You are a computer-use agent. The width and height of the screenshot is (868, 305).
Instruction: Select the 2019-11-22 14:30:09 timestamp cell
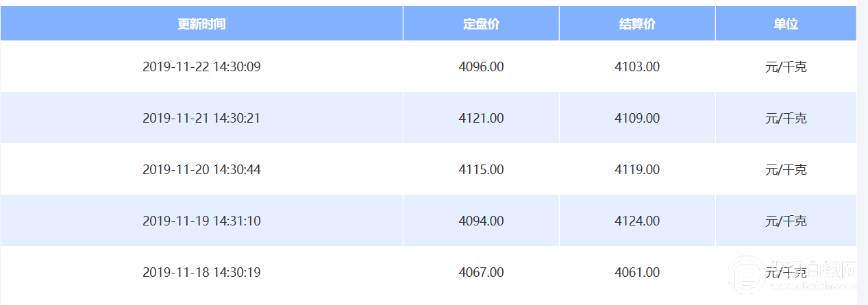(x=201, y=67)
